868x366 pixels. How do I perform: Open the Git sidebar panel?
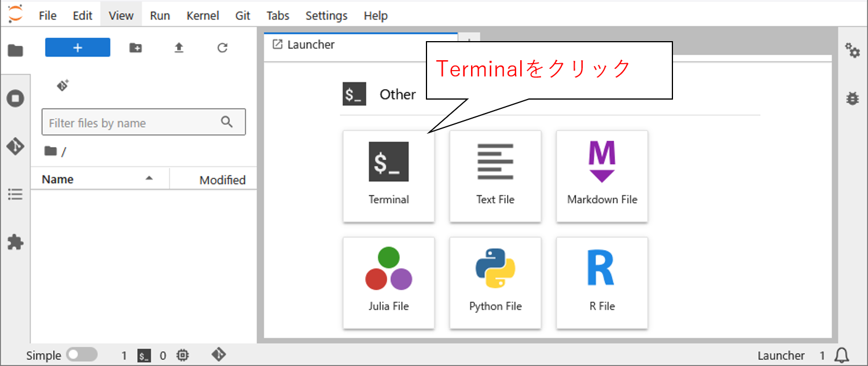pos(15,146)
